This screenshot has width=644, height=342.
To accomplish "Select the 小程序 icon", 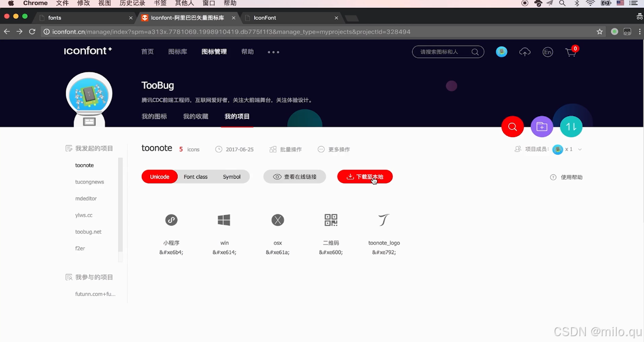I will pyautogui.click(x=171, y=220).
